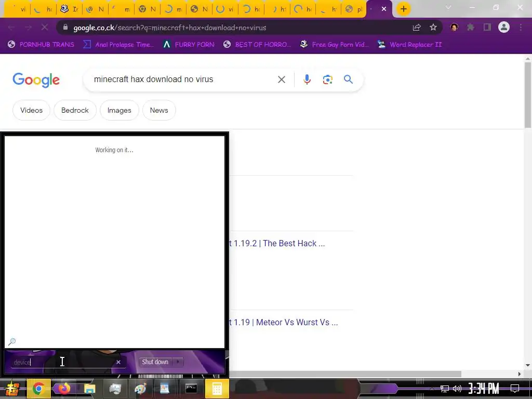Filter results by Videos
The image size is (532, 399).
pos(31,110)
